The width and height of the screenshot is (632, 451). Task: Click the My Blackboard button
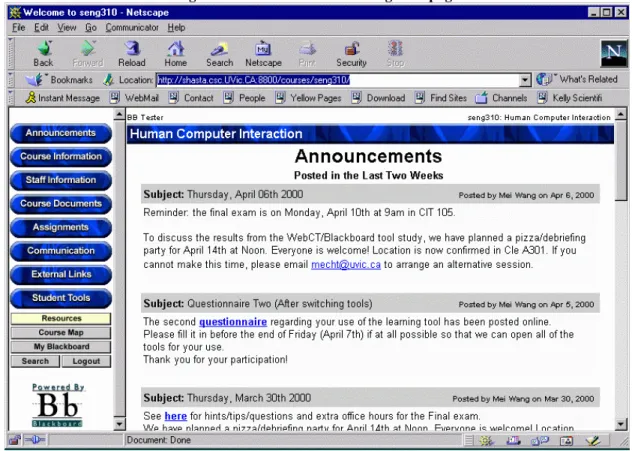tap(61, 347)
